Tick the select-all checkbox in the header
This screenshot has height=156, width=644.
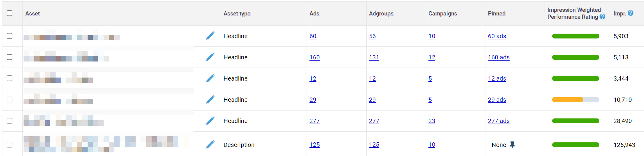(10, 13)
